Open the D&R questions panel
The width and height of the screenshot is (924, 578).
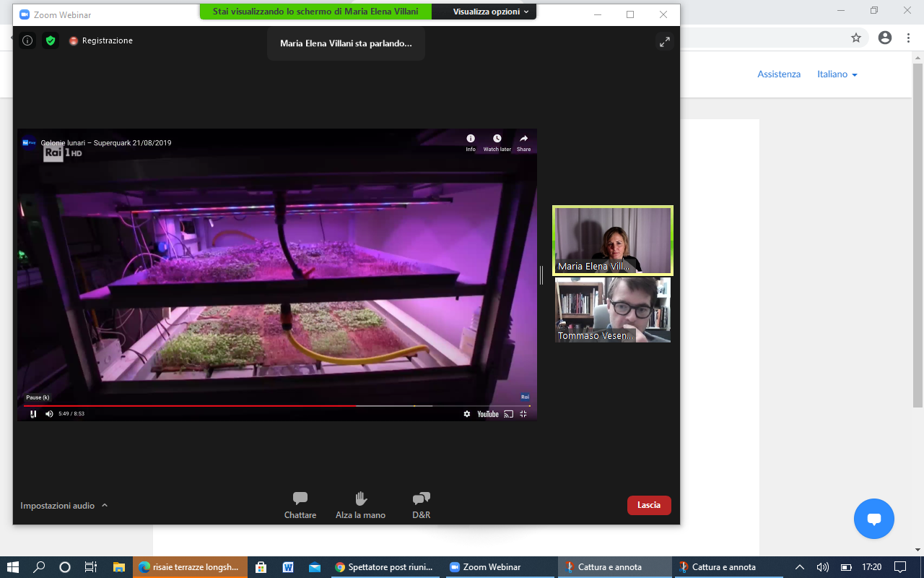tap(422, 505)
